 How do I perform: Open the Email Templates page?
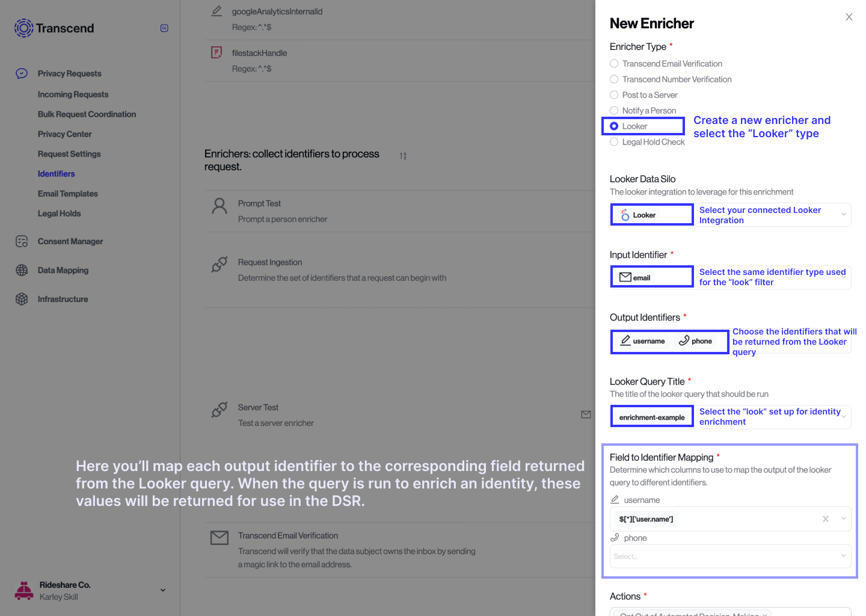pyautogui.click(x=67, y=193)
